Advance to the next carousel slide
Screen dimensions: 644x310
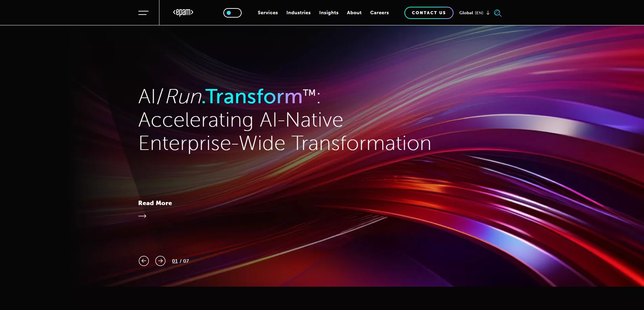tap(160, 261)
